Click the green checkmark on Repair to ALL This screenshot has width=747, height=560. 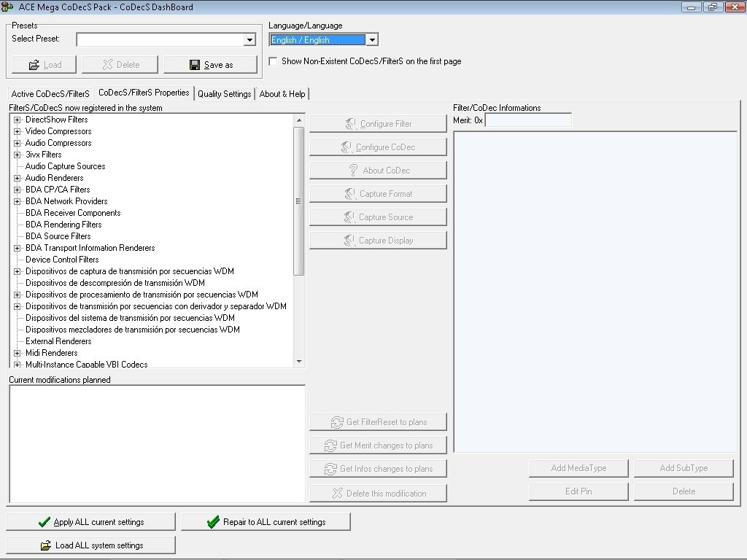pos(213,522)
